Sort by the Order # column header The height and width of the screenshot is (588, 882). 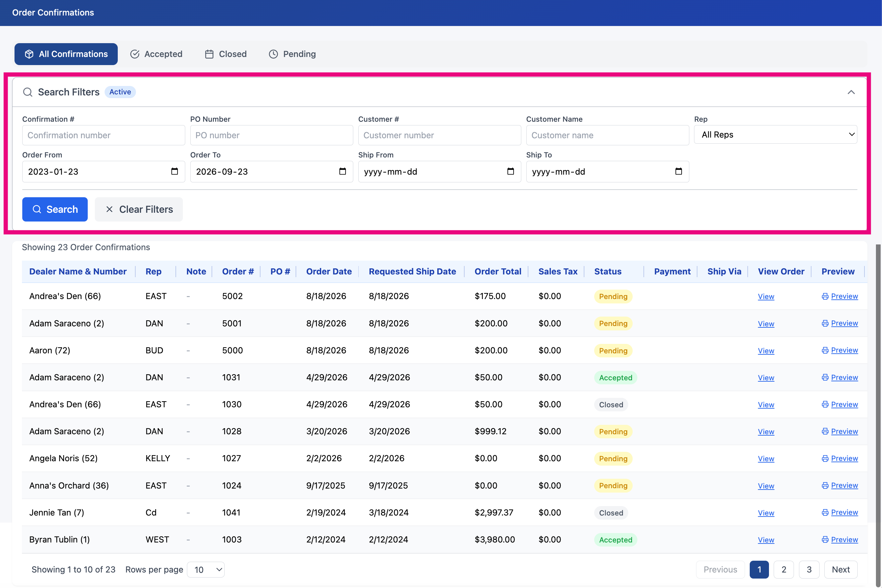[238, 271]
